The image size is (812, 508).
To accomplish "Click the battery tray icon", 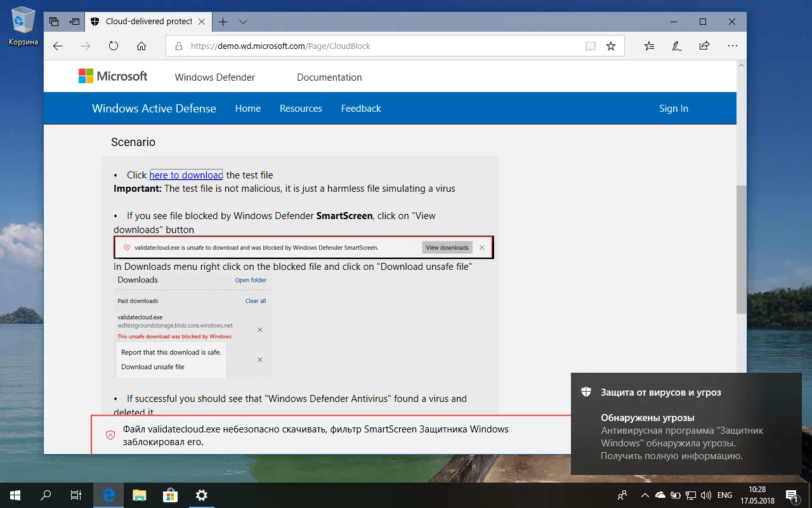I will [x=676, y=495].
